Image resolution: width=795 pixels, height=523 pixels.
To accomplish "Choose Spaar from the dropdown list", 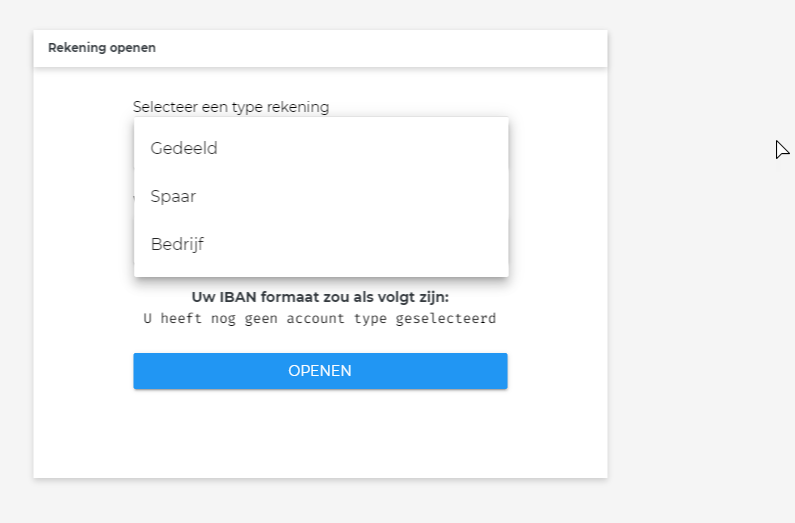I will 173,196.
